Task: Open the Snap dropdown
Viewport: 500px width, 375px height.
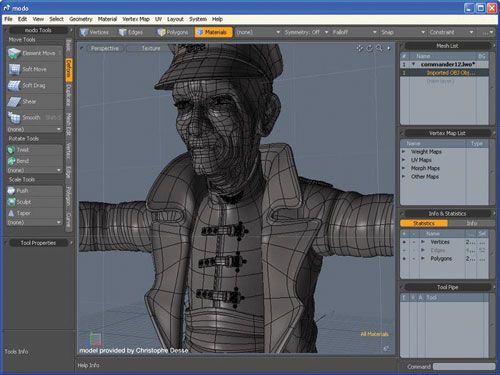Action: [x=403, y=32]
